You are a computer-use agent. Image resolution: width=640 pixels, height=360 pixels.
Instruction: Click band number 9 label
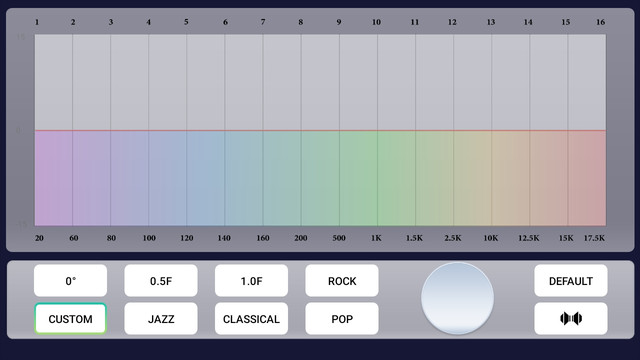tap(339, 22)
